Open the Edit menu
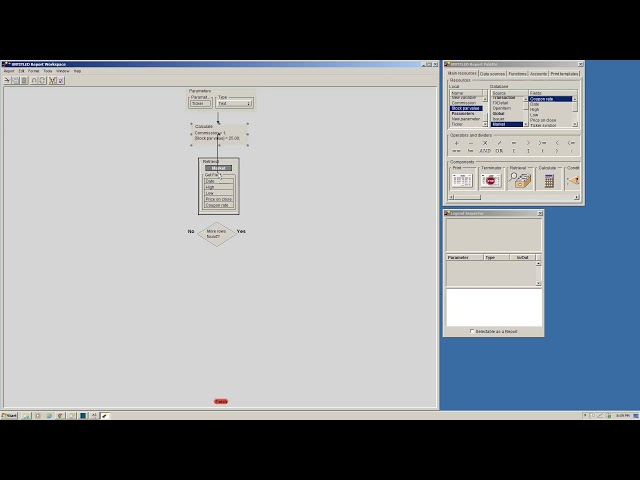This screenshot has width=640, height=480. point(21,71)
